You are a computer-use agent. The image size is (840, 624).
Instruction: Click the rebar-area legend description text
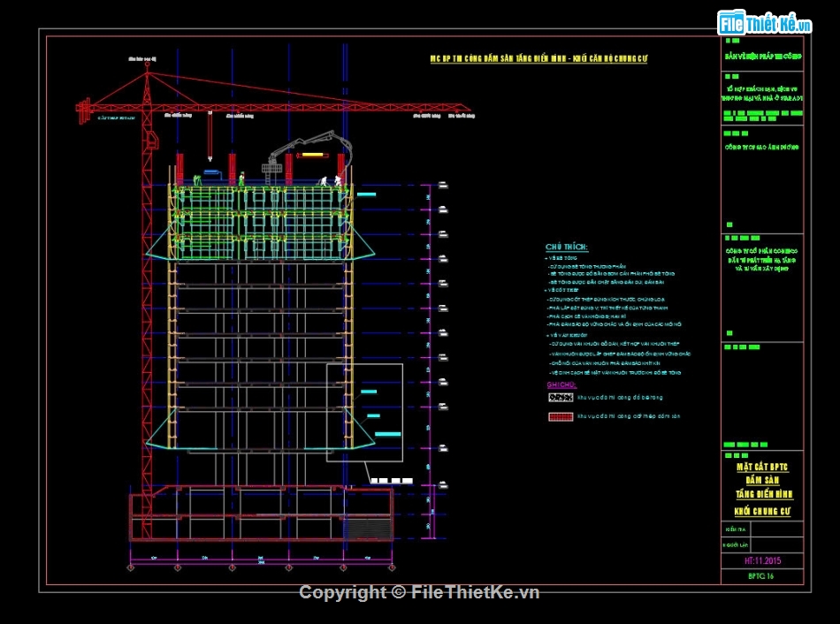point(629,416)
